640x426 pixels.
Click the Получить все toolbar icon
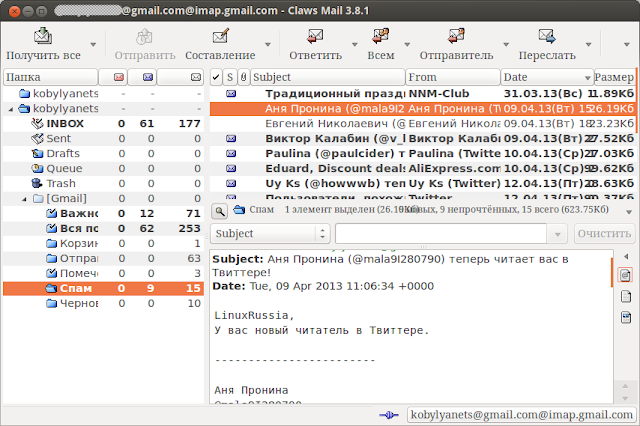click(43, 36)
